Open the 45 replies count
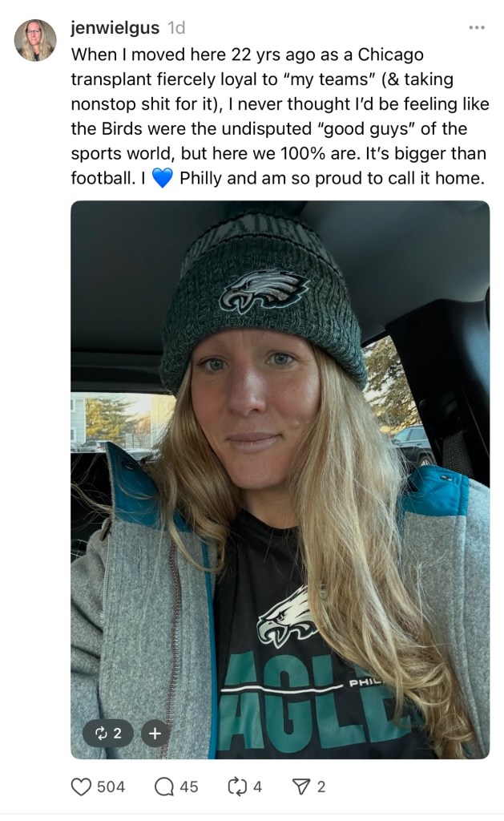504x821 pixels. (x=188, y=787)
